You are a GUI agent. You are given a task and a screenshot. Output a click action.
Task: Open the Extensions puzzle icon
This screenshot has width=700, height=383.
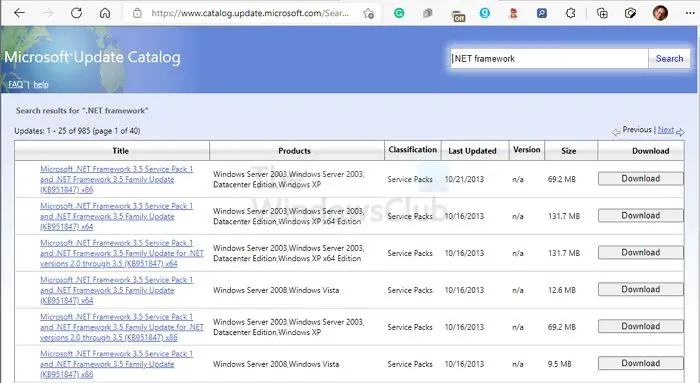pos(571,13)
